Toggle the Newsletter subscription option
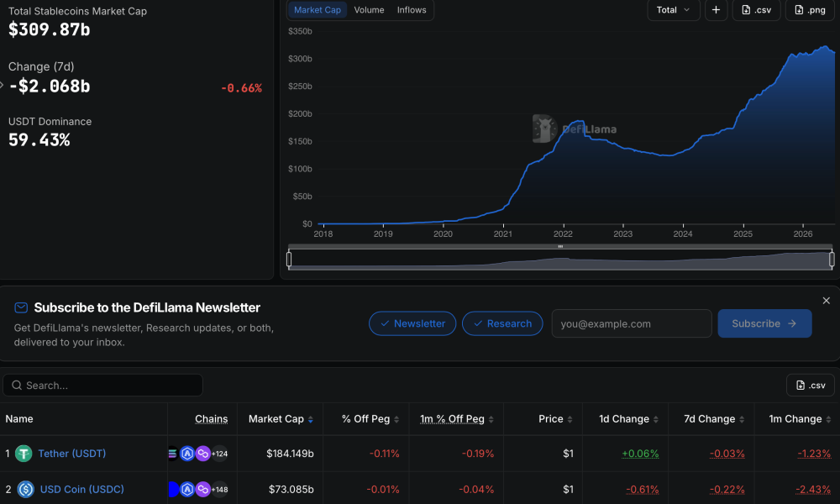 [412, 323]
